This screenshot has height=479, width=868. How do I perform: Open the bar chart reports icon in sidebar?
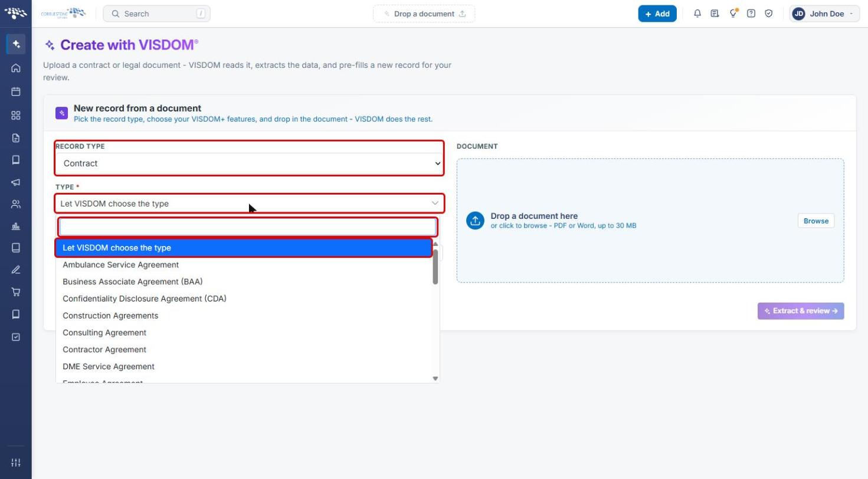pos(16,226)
